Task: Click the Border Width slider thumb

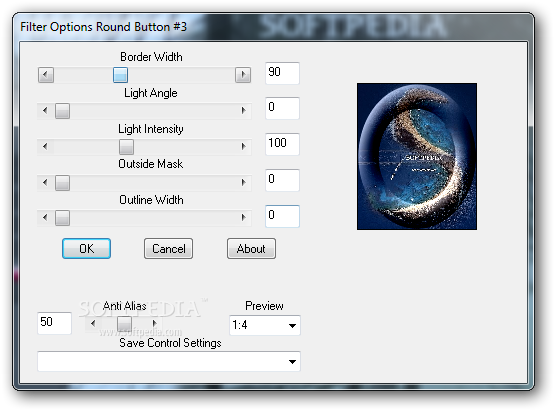Action: [120, 75]
